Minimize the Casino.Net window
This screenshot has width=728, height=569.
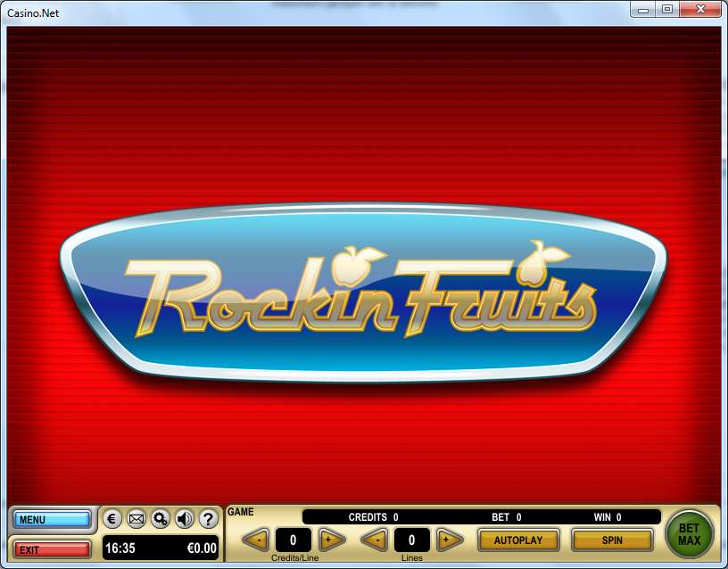click(x=643, y=9)
